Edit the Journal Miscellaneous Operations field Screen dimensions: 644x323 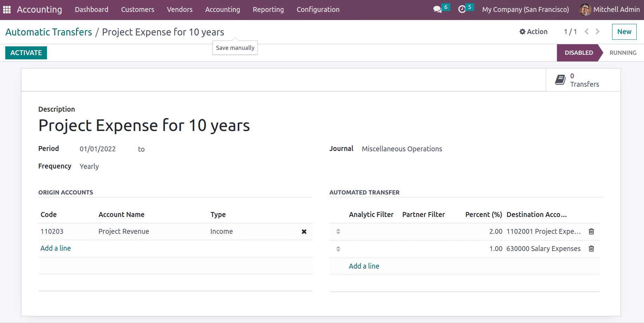coord(402,149)
